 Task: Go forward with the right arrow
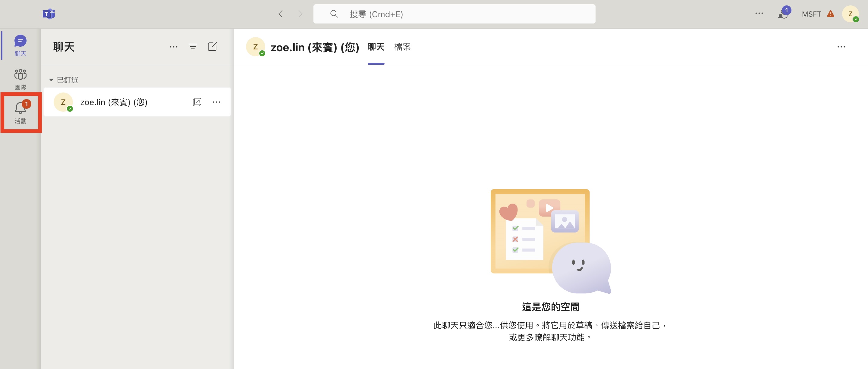(x=300, y=14)
